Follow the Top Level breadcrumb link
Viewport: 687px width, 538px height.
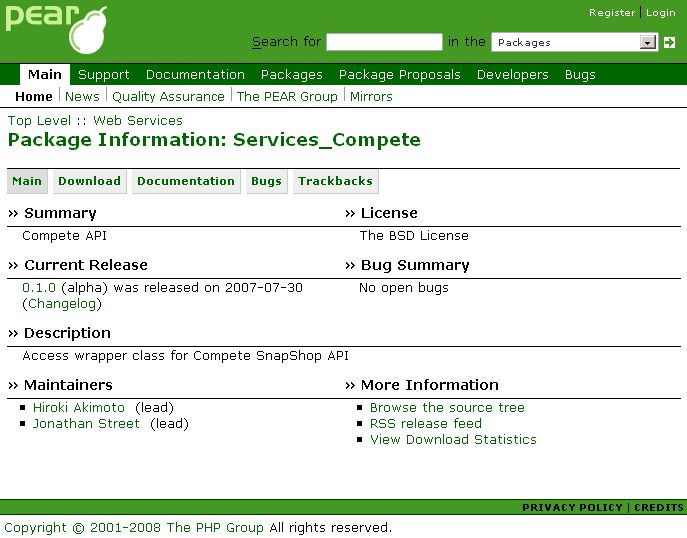click(x=39, y=120)
